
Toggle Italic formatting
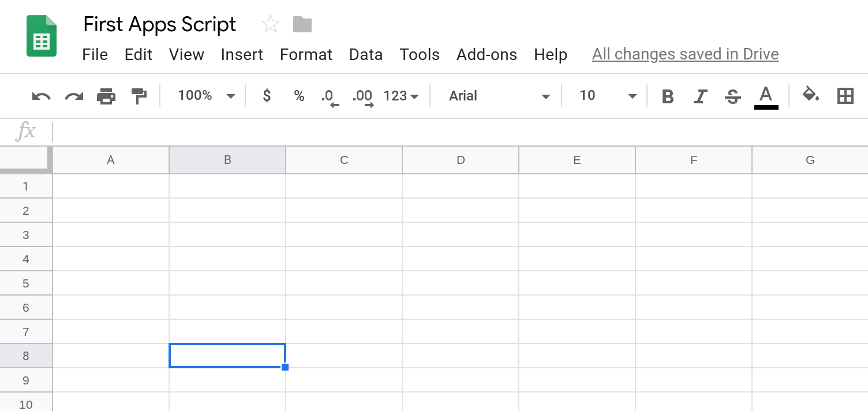[x=700, y=96]
